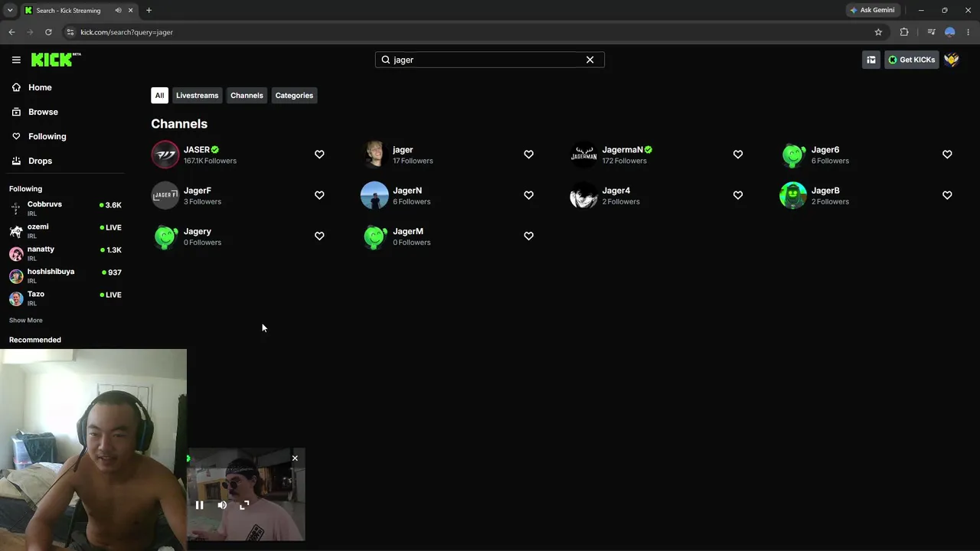Open JagerB channel avatar
This screenshot has height=551, width=980.
(x=793, y=195)
